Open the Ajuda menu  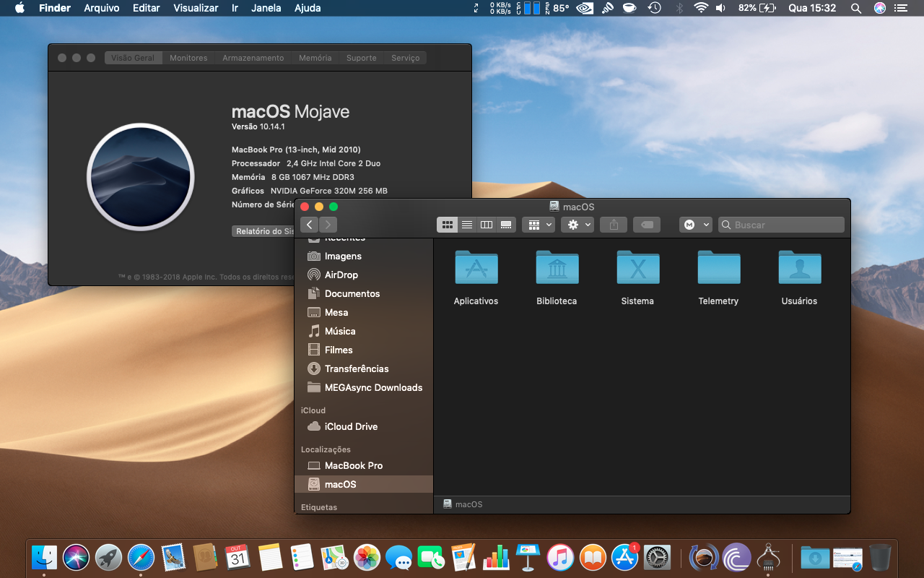coord(308,8)
